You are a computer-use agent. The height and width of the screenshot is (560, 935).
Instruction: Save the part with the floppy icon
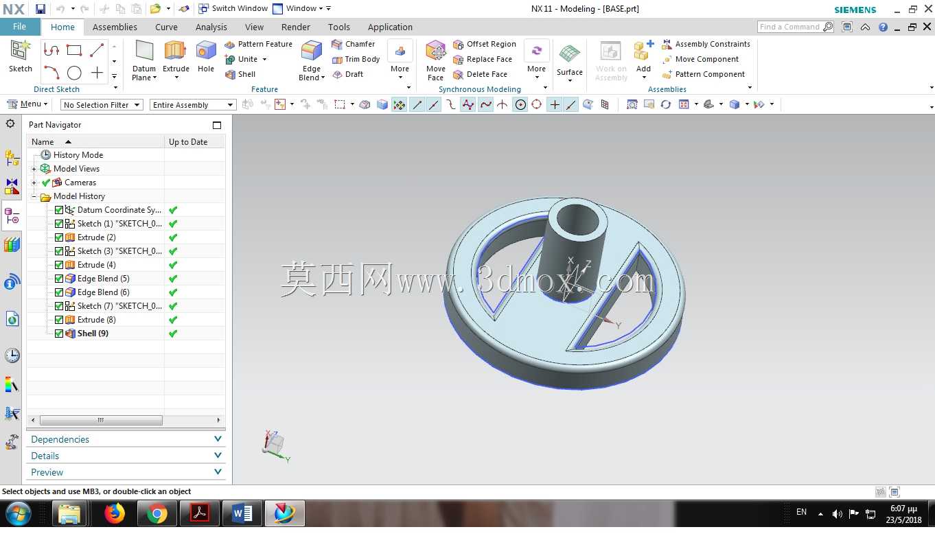pyautogui.click(x=41, y=9)
